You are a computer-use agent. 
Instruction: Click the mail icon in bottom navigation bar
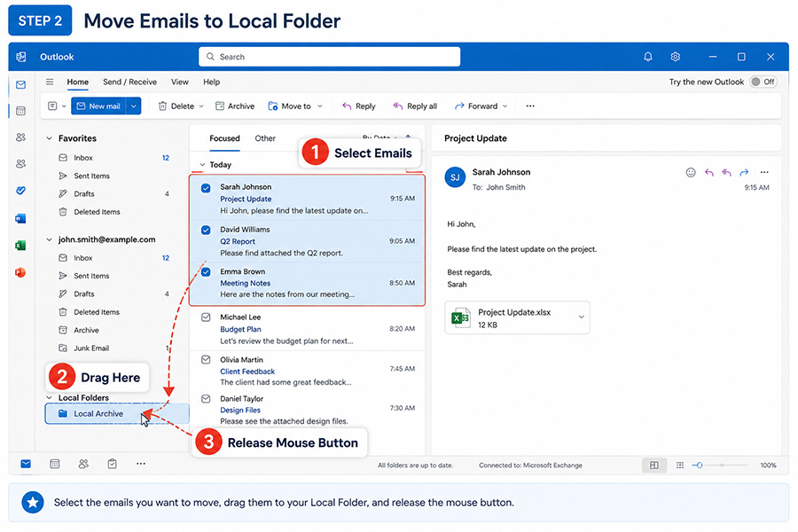(x=26, y=464)
